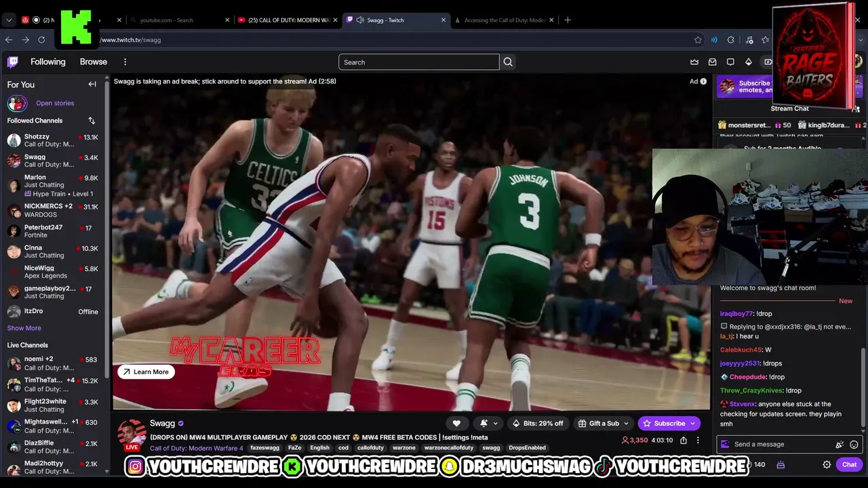Collapse the For You sidebar
Viewport: 868px width, 488px height.
click(92, 85)
